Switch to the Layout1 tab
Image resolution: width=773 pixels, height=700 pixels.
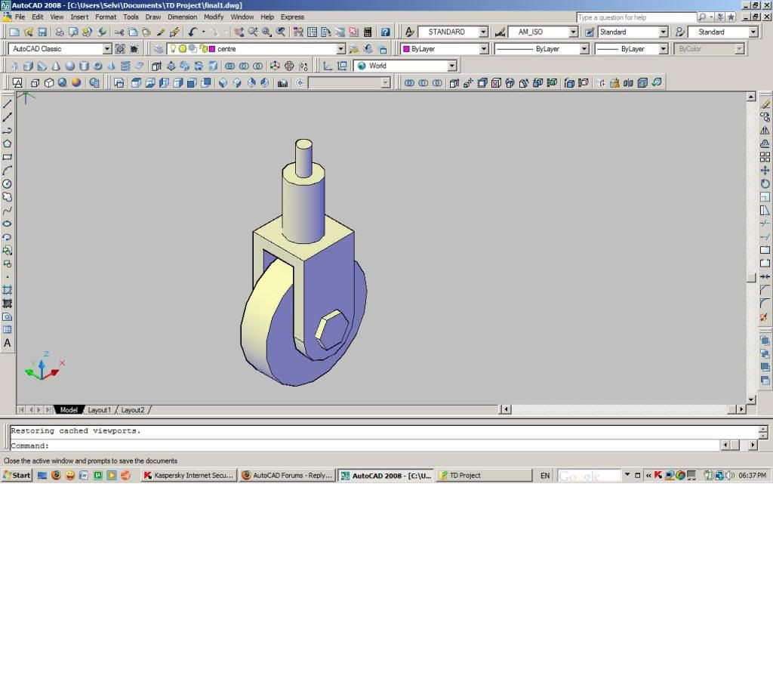point(99,410)
